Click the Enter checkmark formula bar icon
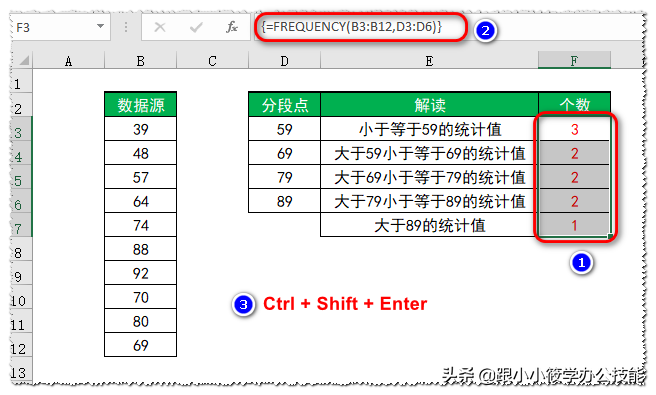 (196, 28)
